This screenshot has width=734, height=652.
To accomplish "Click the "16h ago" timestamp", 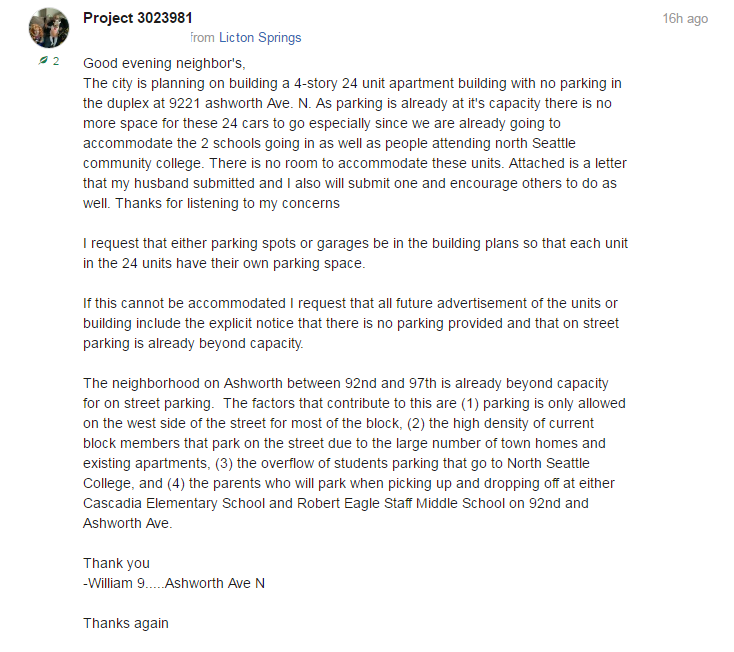I will tap(685, 19).
